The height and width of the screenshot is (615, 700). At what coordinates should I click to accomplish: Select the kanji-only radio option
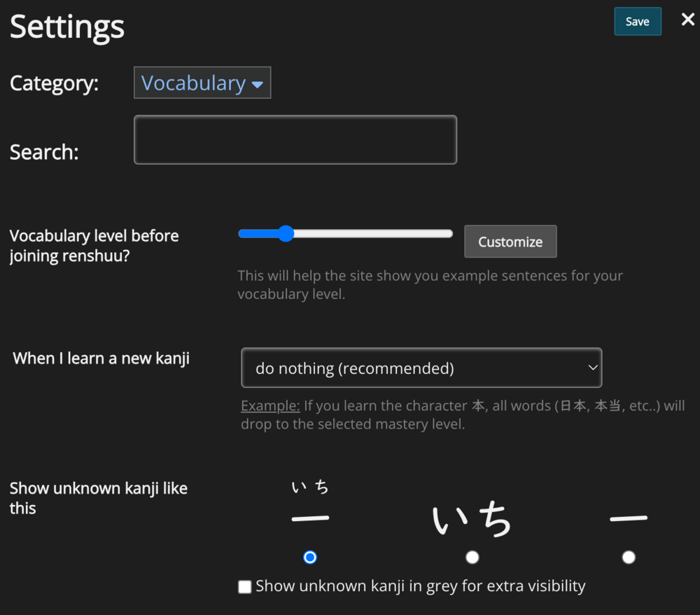[629, 557]
